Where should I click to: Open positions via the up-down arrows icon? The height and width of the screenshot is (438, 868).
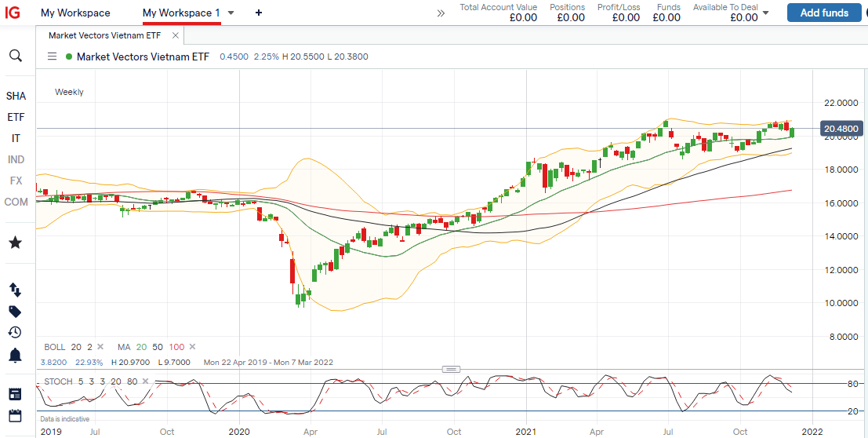click(x=15, y=290)
